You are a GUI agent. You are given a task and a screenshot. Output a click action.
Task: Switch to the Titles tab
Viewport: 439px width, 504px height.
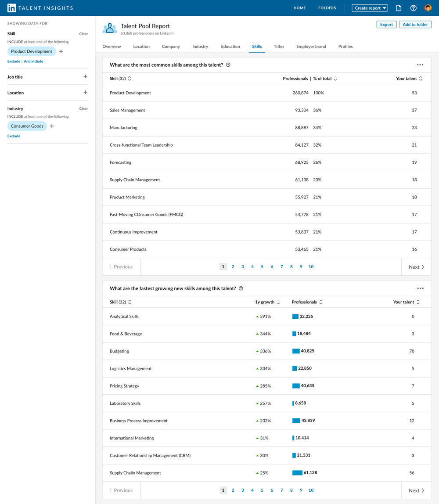click(x=279, y=47)
